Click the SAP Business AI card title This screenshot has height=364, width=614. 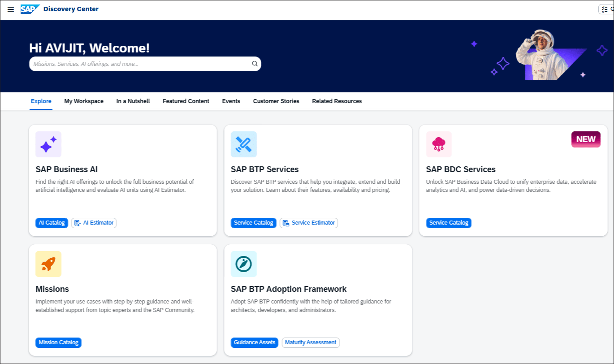(67, 169)
